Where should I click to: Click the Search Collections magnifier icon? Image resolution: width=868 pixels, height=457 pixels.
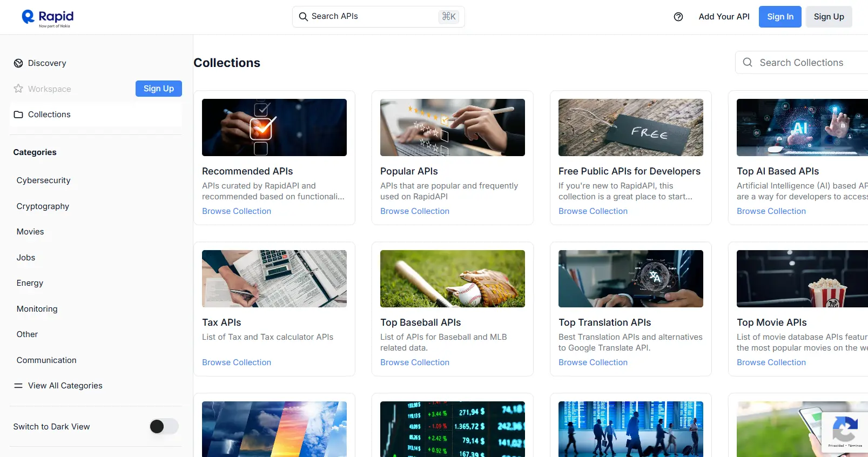[x=748, y=63]
